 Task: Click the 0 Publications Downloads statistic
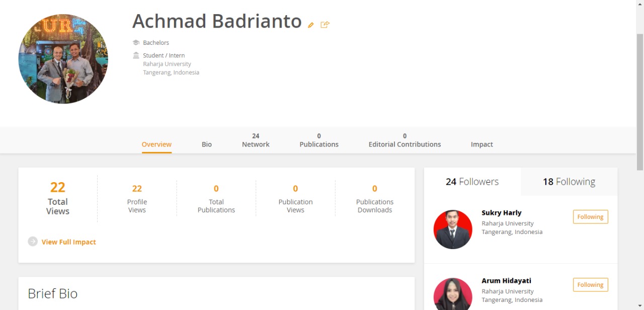pos(375,199)
